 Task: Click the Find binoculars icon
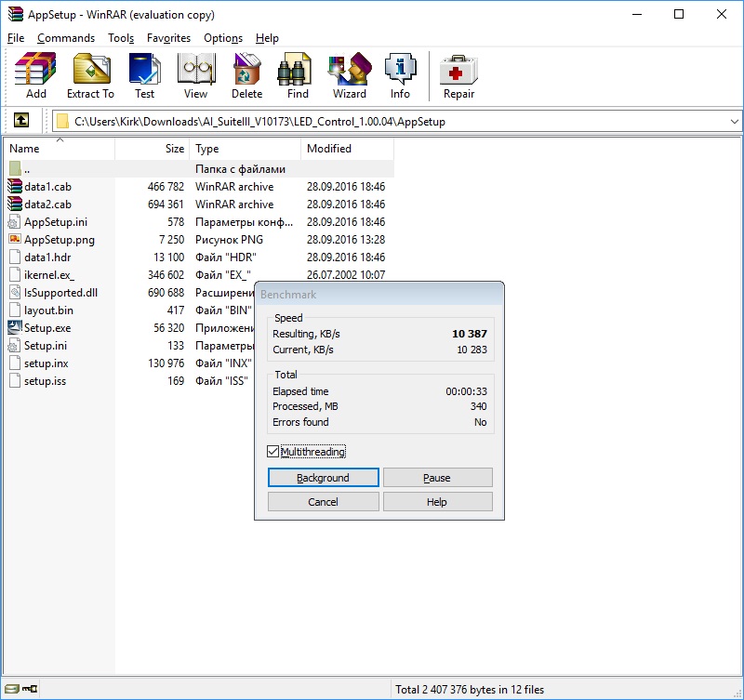click(294, 69)
